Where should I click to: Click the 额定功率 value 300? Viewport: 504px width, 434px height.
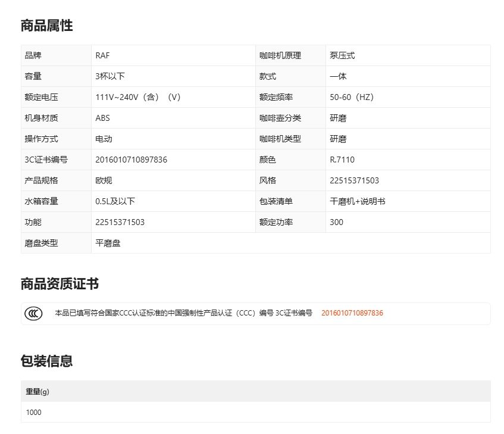coord(336,222)
